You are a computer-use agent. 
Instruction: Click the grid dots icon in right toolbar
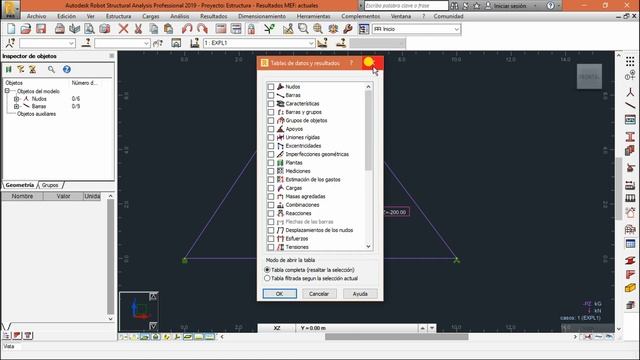[x=630, y=62]
